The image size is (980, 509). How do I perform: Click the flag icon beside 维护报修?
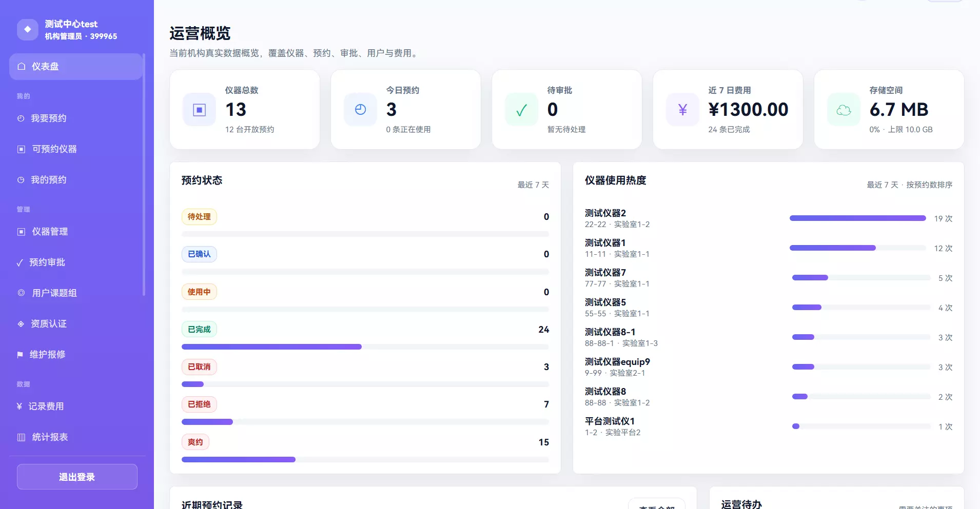click(21, 355)
